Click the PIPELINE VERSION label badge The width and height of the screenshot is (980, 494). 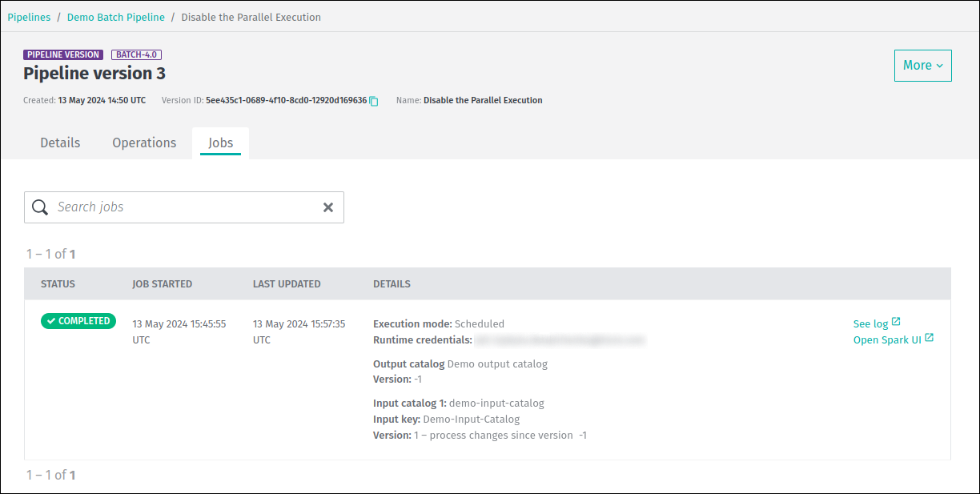(x=63, y=54)
